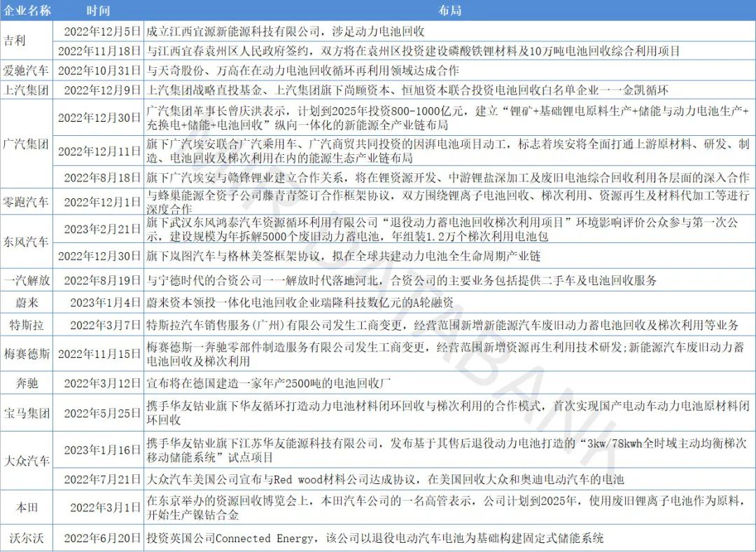This screenshot has height=552, width=756.
Task: Select the 爱驰汽车 company cell
Action: pos(27,71)
